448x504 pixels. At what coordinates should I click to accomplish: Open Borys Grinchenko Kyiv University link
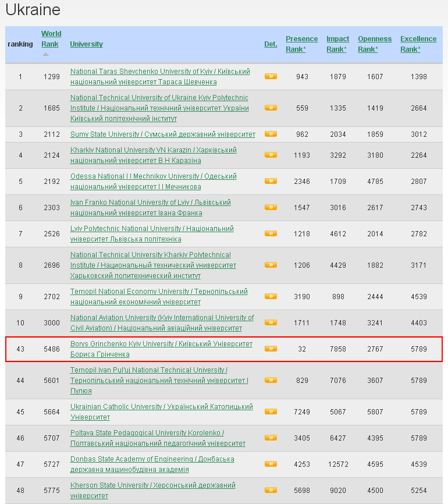(161, 349)
